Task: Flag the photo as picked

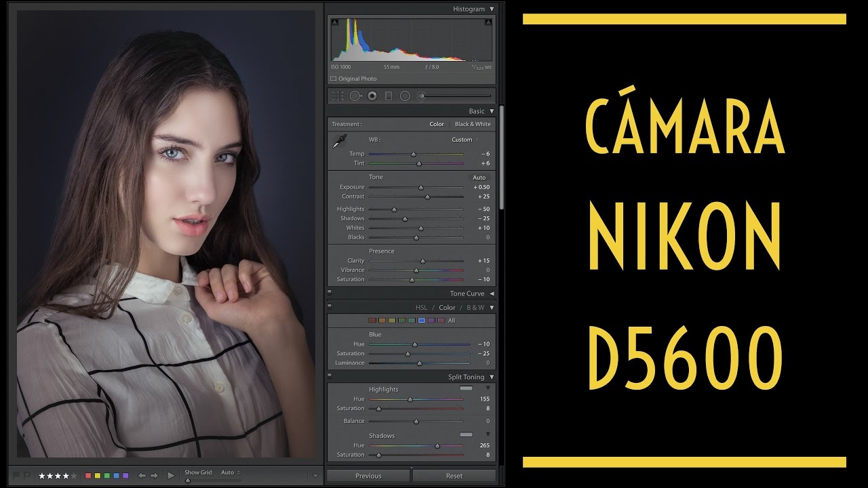Action: click(x=17, y=476)
